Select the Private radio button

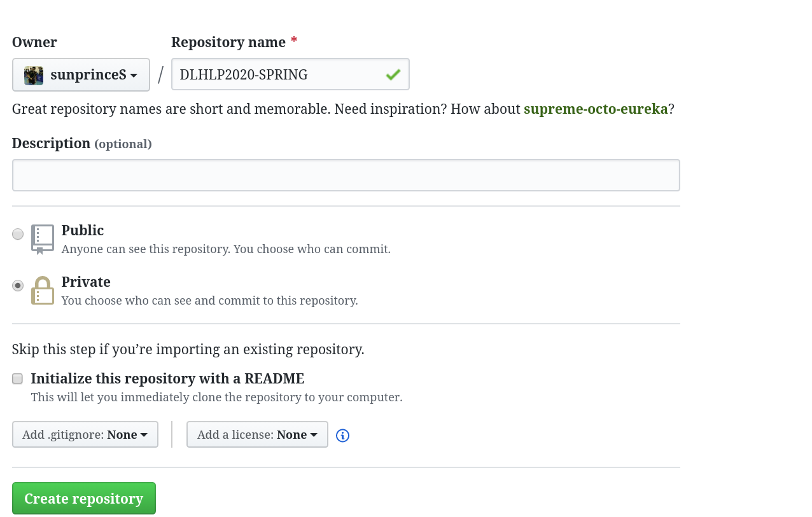(18, 286)
